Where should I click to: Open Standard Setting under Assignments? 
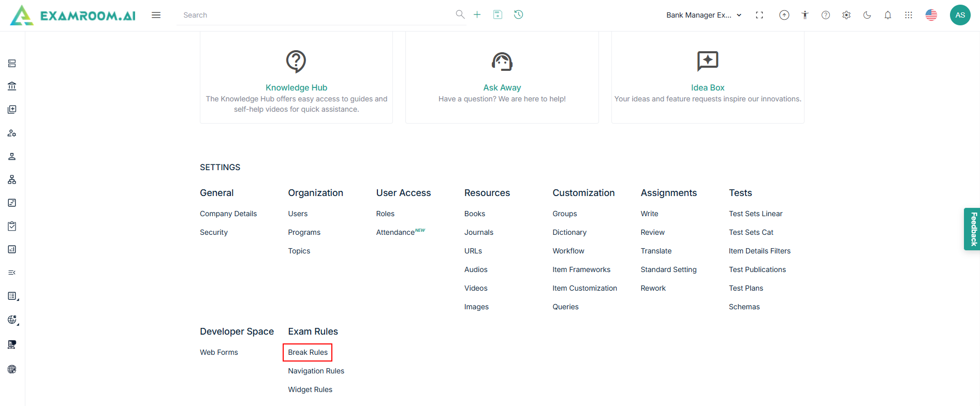coord(669,269)
